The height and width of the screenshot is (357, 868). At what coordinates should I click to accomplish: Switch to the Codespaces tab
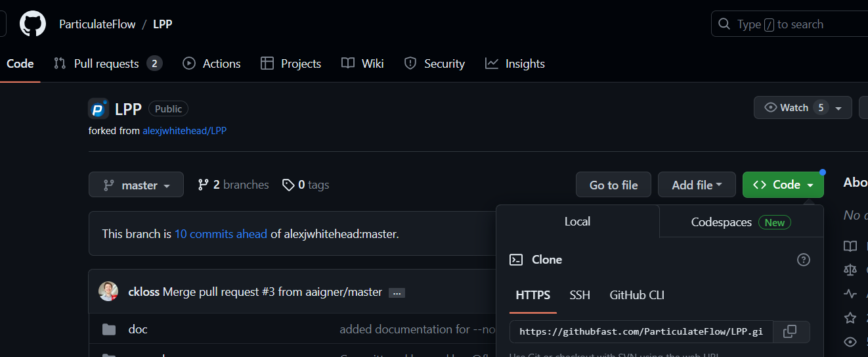[741, 222]
